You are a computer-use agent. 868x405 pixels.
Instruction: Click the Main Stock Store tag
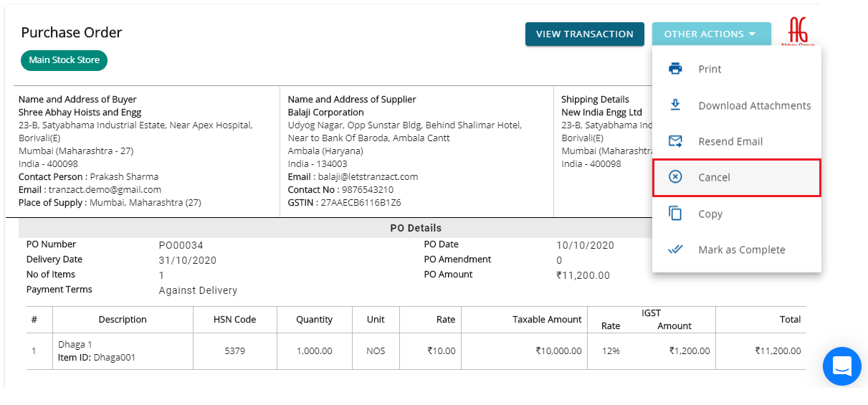(x=65, y=60)
